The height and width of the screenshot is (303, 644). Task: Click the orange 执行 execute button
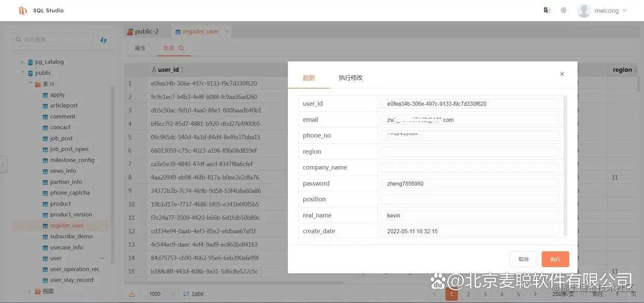555,259
